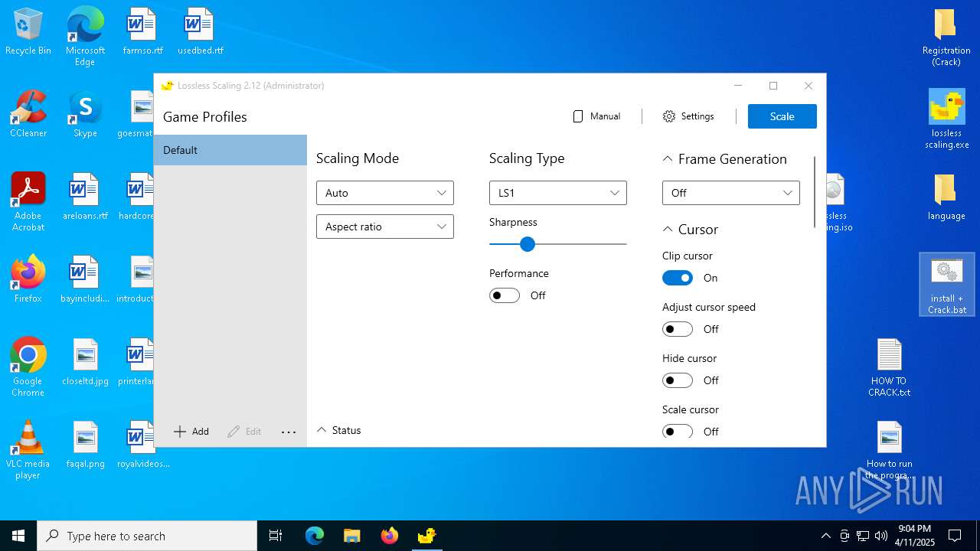This screenshot has height=551, width=980.
Task: Open the Scaling Type LS1 dropdown
Action: pos(558,193)
